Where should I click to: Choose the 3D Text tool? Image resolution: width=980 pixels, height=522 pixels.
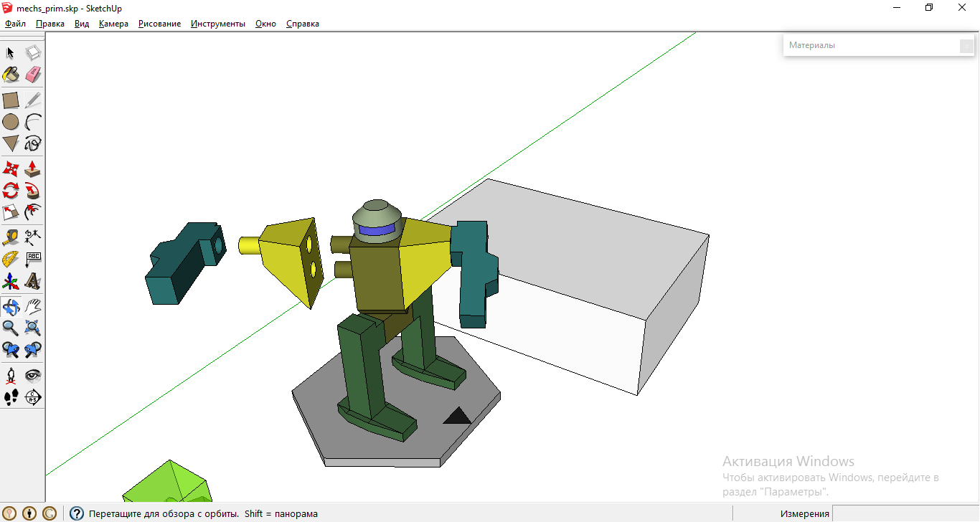point(33,280)
